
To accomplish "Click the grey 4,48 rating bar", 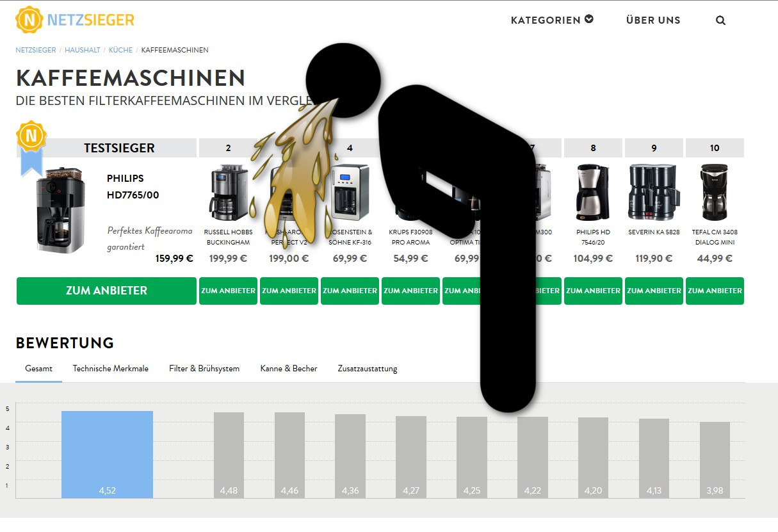I will tap(229, 455).
